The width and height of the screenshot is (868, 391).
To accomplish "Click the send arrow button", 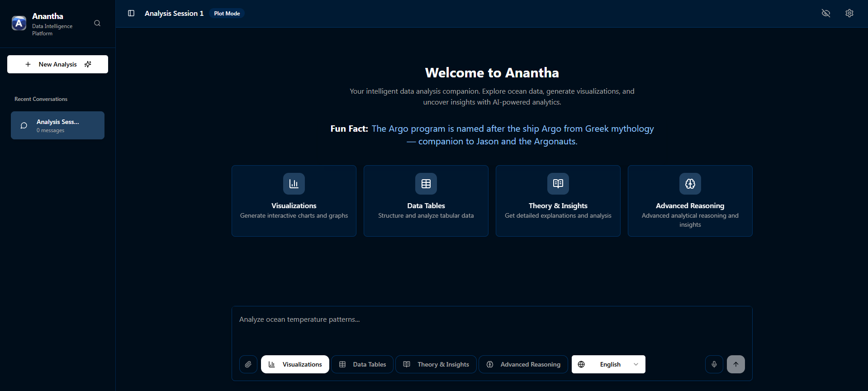I will [735, 364].
